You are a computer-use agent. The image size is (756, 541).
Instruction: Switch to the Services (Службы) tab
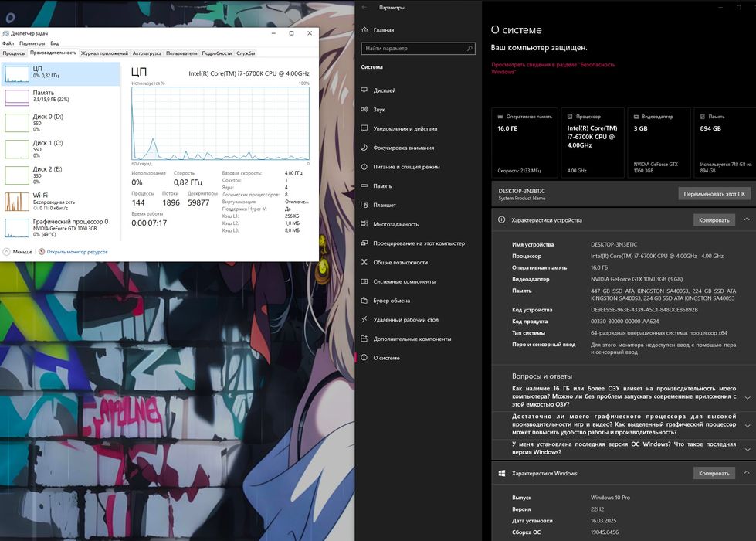(x=246, y=53)
